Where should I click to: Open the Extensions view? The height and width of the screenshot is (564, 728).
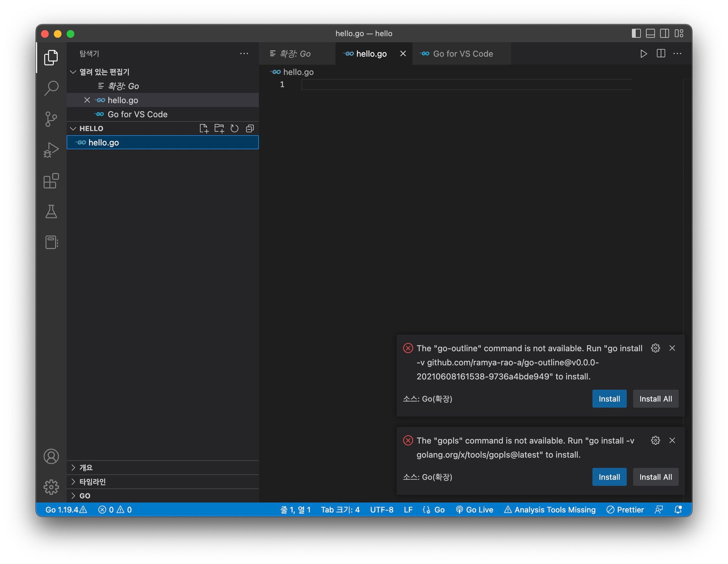(x=51, y=181)
